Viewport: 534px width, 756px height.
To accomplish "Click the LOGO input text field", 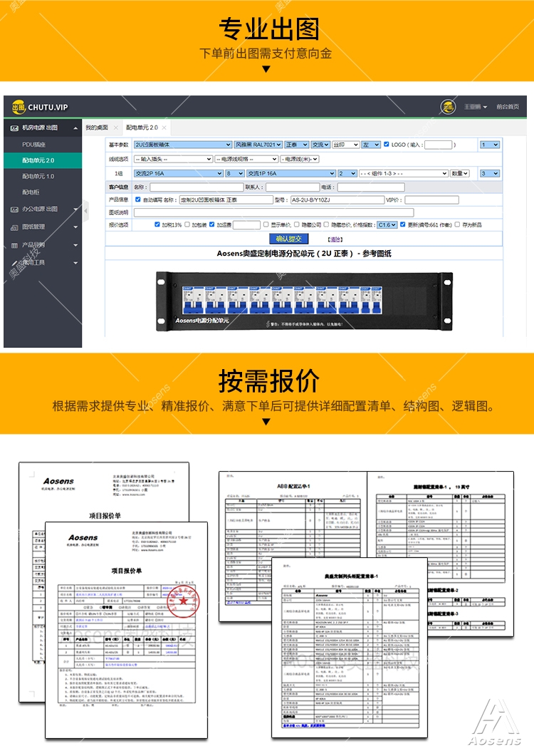I will coord(438,145).
